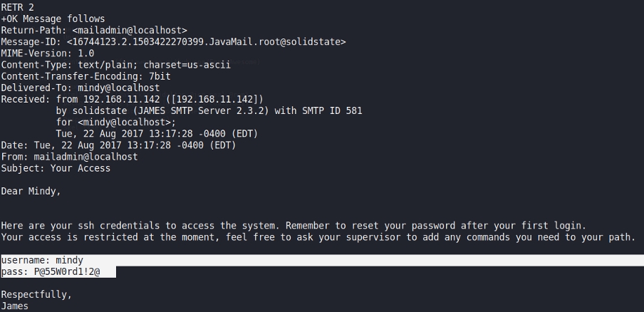
Task: Click the Respectfully sign-off line
Action: click(x=36, y=294)
